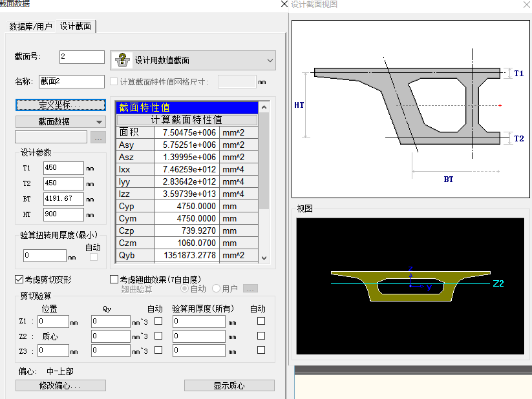The image size is (532, 399).
Task: Check the Z1 Qy 自动 checkbox
Action: [158, 320]
